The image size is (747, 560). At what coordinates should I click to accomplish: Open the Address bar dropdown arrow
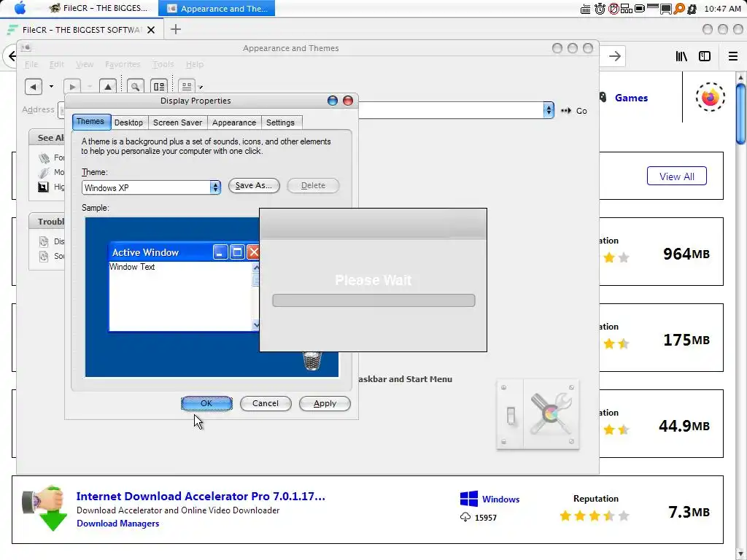click(x=549, y=111)
